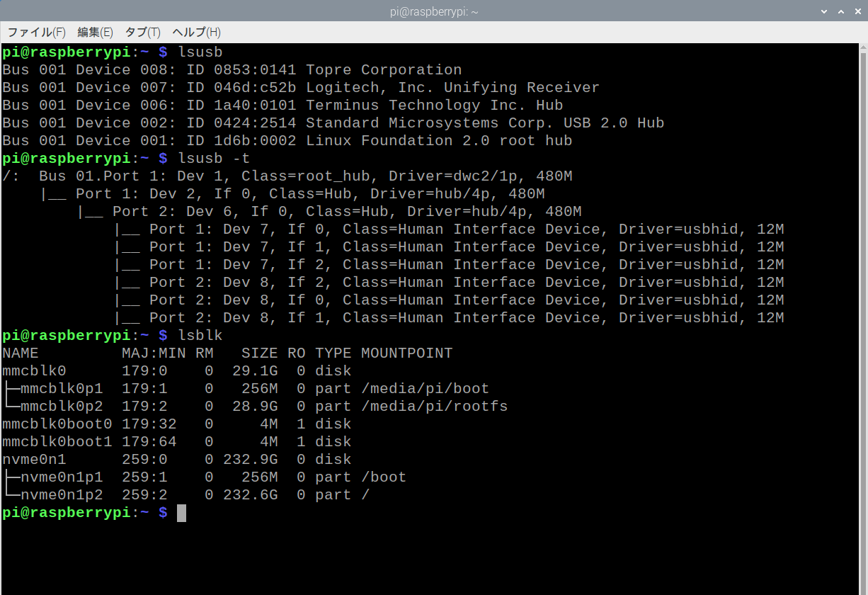This screenshot has width=868, height=595.
Task: Click the X close icon in the titlebar
Action: tap(857, 11)
